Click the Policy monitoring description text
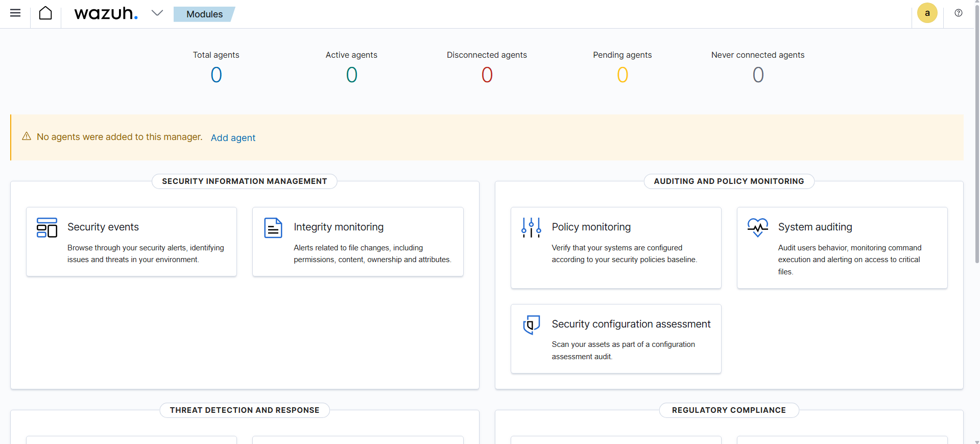 pos(624,254)
